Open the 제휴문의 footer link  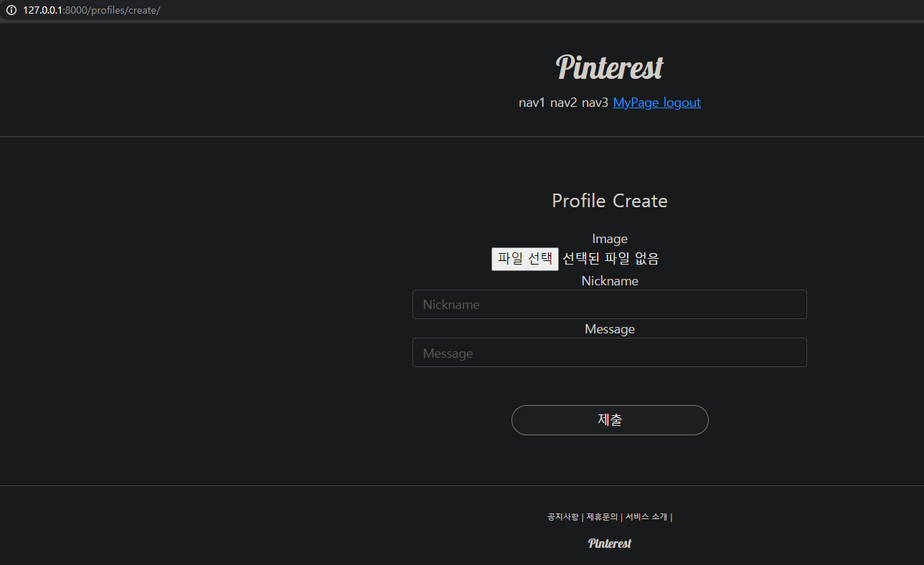(601, 516)
